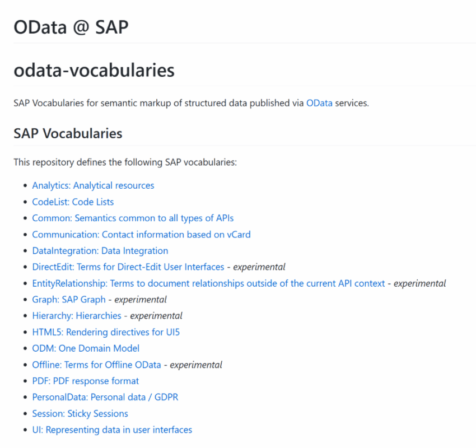Click the odata-vocabularies heading
The image size is (476, 448).
click(x=94, y=71)
